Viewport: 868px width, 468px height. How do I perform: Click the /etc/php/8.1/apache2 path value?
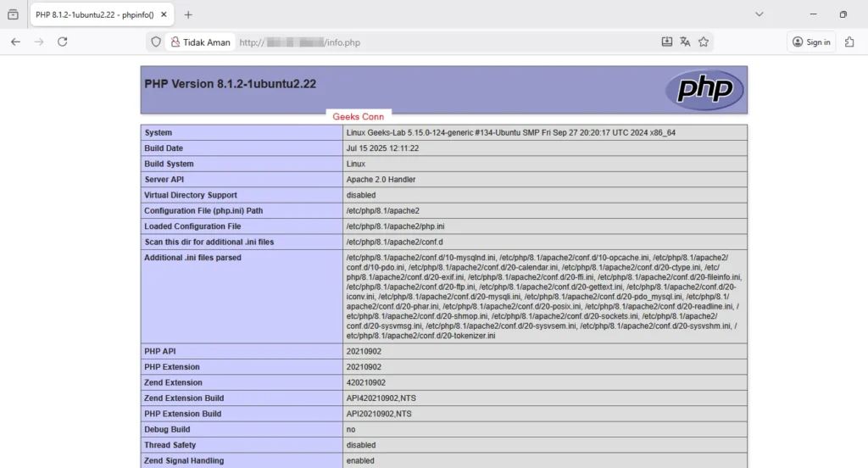[x=383, y=211]
